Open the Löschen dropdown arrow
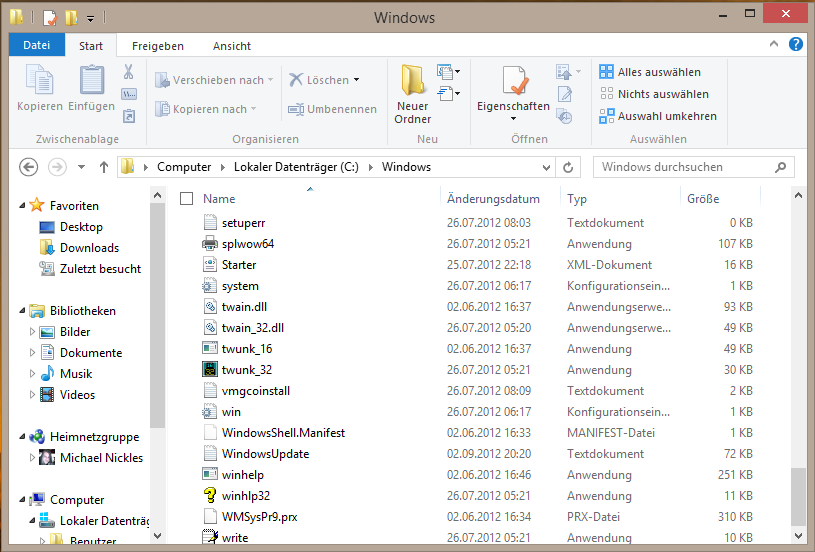815x552 pixels. tap(357, 80)
